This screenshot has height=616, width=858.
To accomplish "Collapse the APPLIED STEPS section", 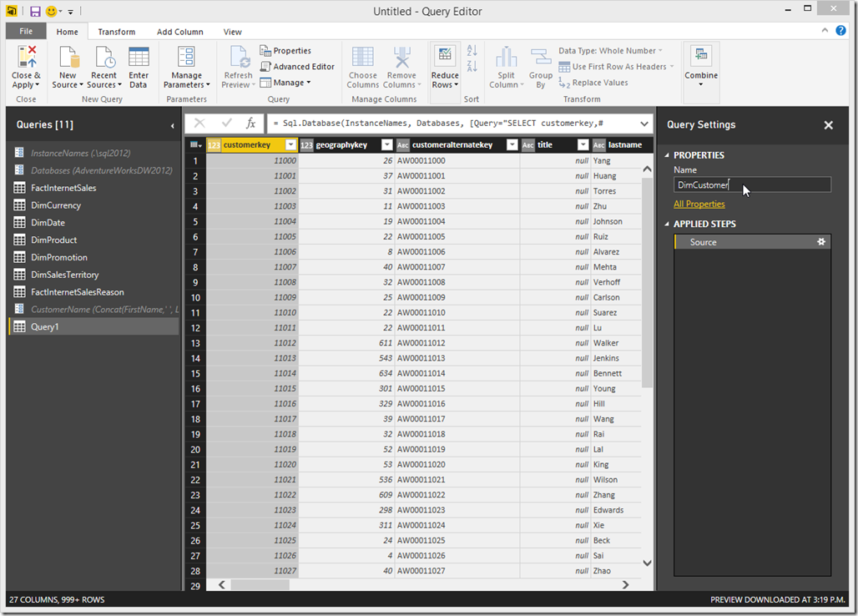I will (667, 225).
